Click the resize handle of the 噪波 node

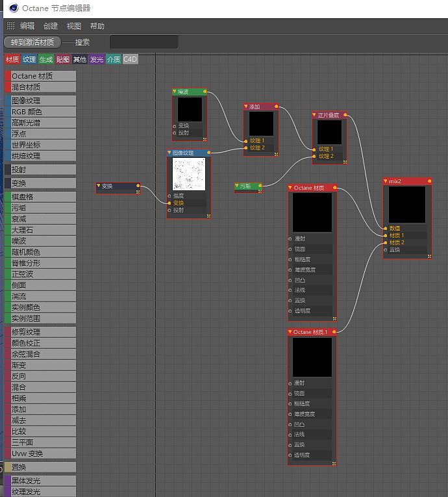[205, 139]
